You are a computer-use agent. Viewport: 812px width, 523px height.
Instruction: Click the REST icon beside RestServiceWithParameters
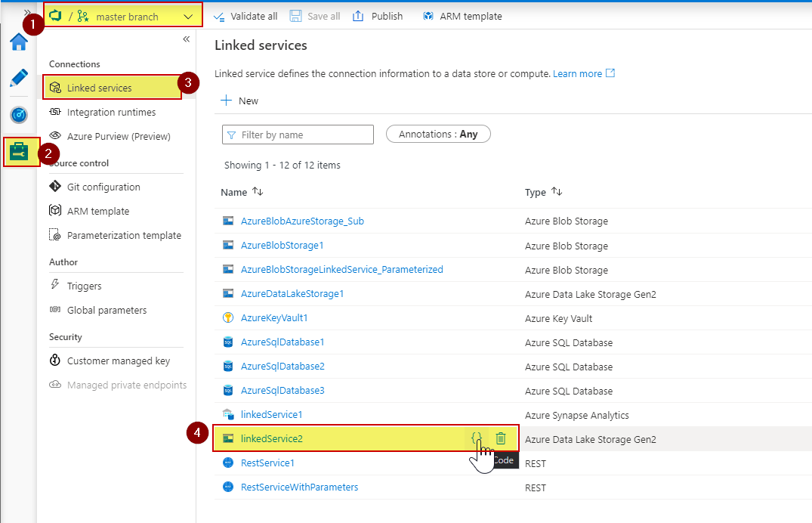point(228,487)
